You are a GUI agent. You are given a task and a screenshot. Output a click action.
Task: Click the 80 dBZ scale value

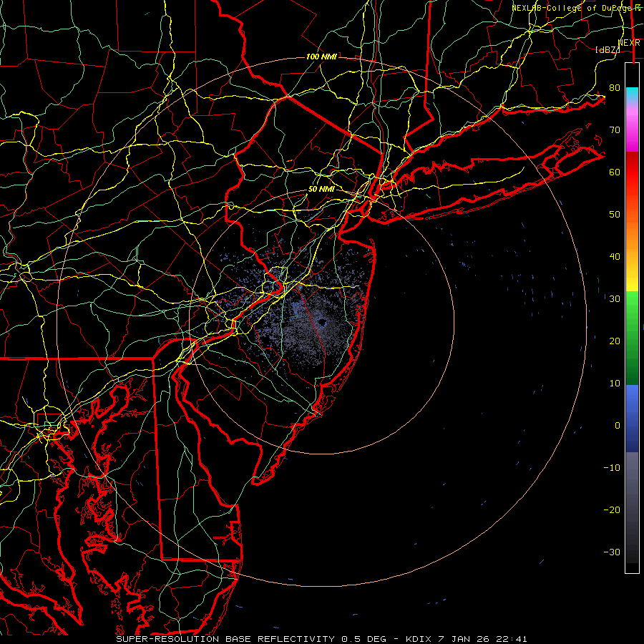[615, 88]
